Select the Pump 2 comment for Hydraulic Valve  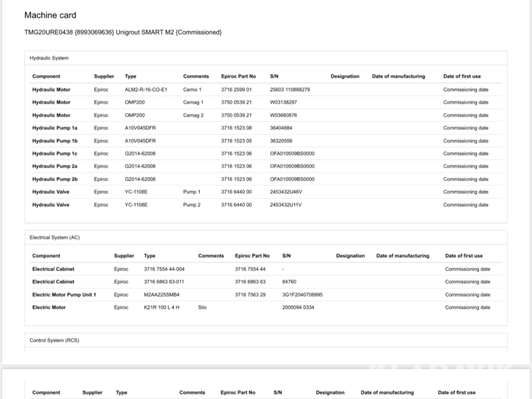pyautogui.click(x=192, y=205)
